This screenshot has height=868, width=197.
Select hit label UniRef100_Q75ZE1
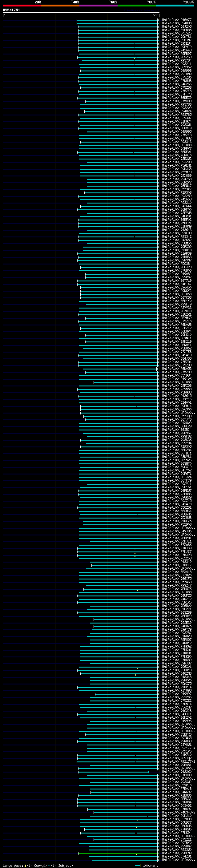pos(177,840)
